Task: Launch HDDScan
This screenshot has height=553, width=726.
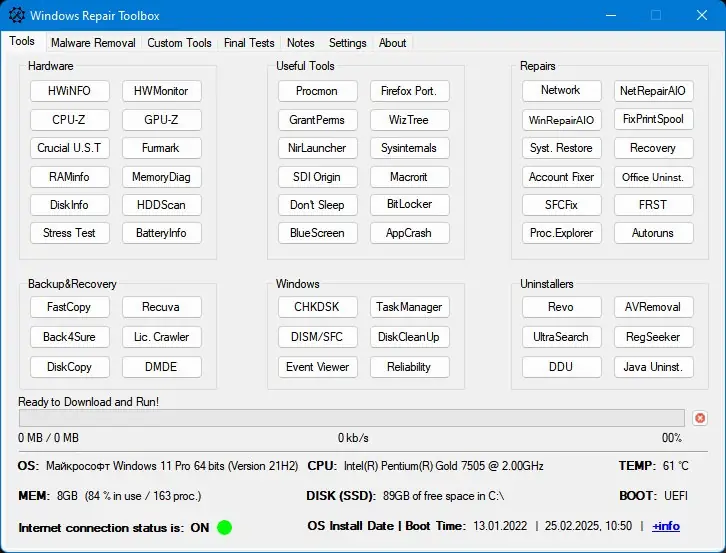Action: tap(162, 205)
